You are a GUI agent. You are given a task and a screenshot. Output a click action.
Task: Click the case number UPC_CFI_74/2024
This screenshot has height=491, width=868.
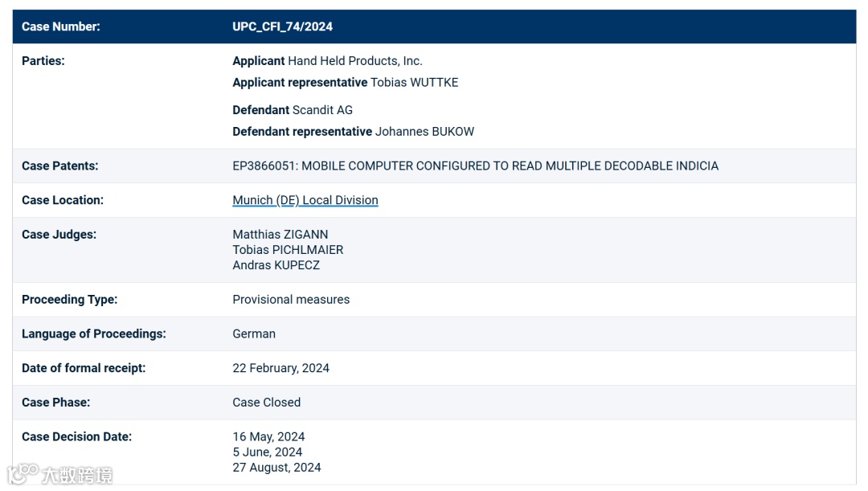click(282, 27)
